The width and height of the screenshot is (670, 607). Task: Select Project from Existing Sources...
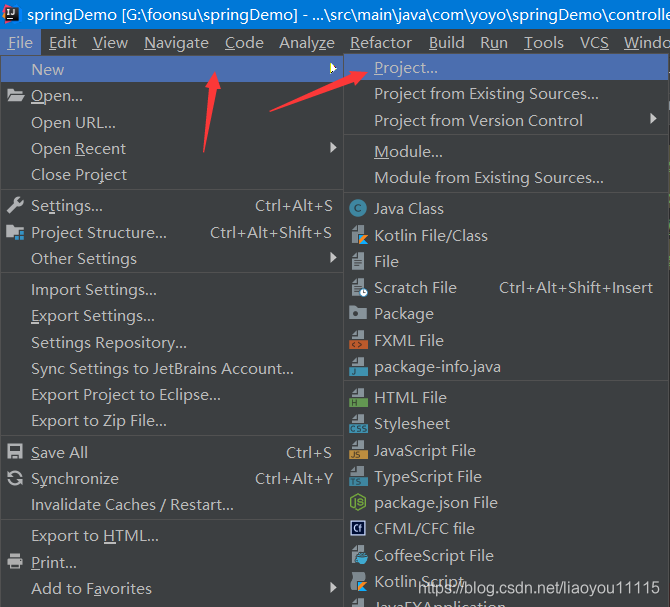coord(506,94)
